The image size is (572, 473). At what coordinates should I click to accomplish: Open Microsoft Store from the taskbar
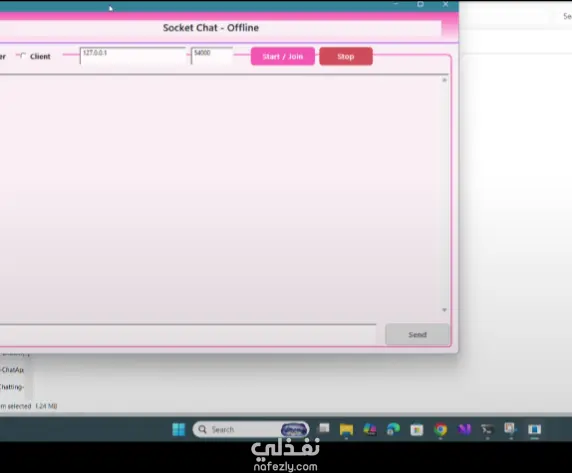tap(417, 430)
